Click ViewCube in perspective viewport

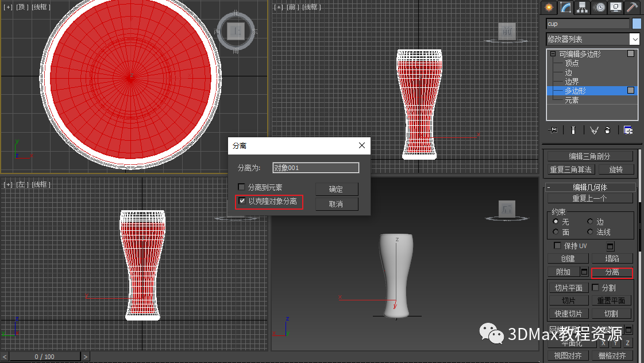(x=507, y=209)
